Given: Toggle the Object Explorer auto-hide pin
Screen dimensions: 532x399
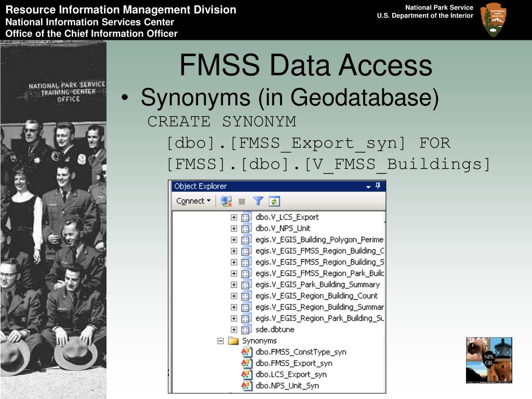Looking at the screenshot, I should click(x=378, y=186).
